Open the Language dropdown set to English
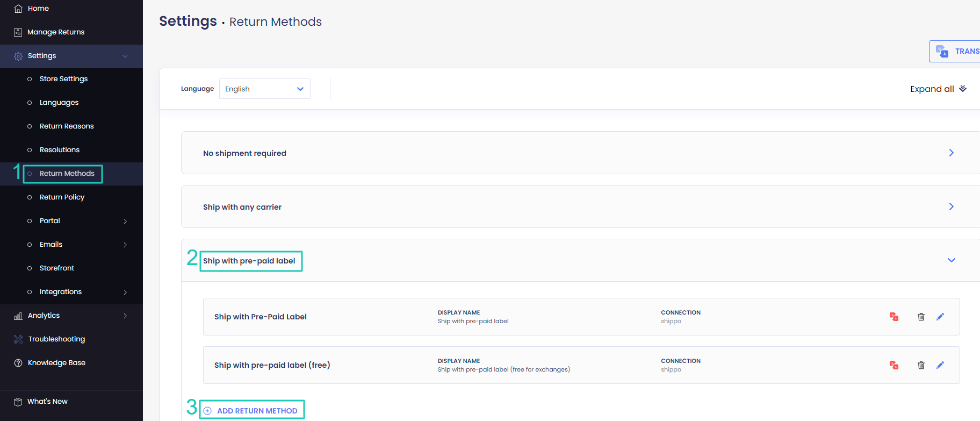This screenshot has width=980, height=421. click(x=264, y=89)
